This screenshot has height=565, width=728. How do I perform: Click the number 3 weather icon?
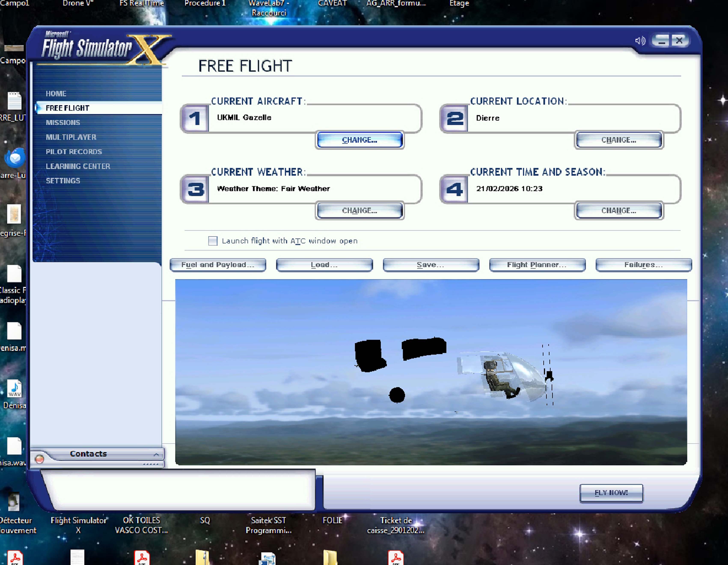pos(195,189)
